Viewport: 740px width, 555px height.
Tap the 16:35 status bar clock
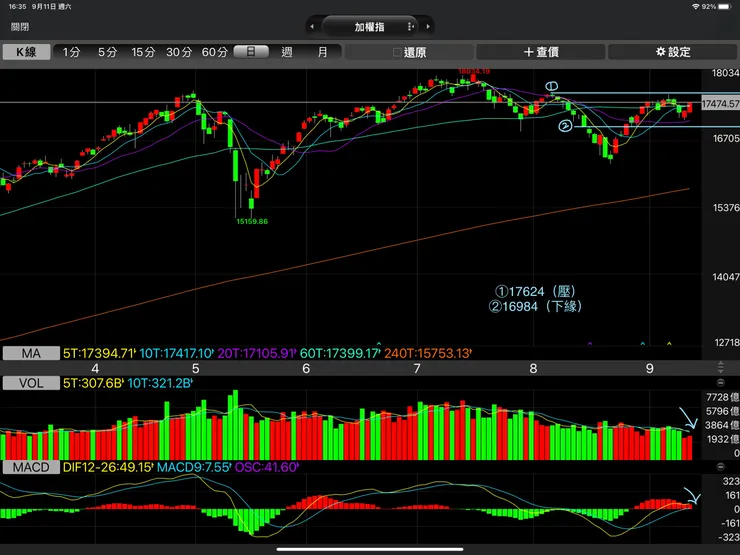pos(17,7)
